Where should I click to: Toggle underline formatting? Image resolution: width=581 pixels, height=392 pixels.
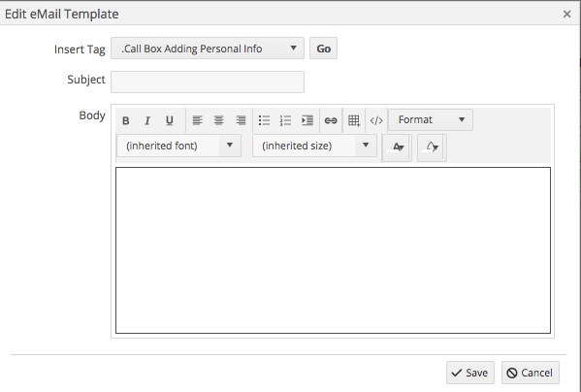[170, 120]
